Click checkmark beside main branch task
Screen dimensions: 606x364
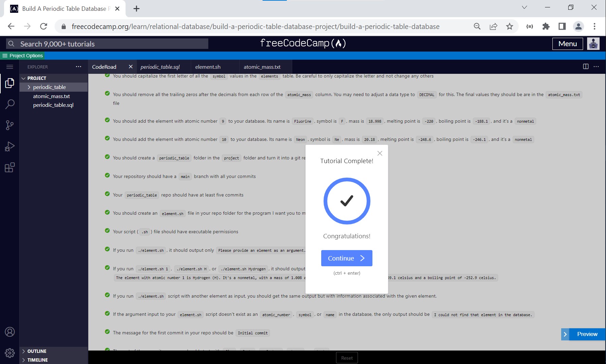[107, 175]
